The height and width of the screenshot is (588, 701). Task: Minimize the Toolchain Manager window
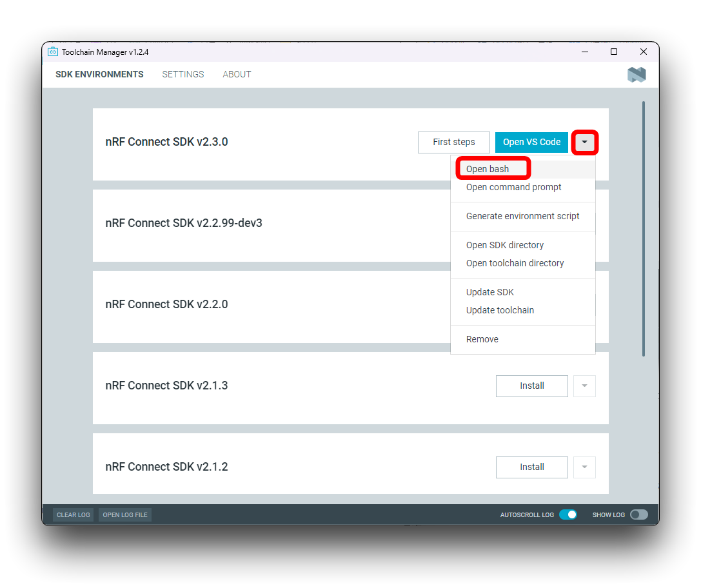[x=584, y=52]
